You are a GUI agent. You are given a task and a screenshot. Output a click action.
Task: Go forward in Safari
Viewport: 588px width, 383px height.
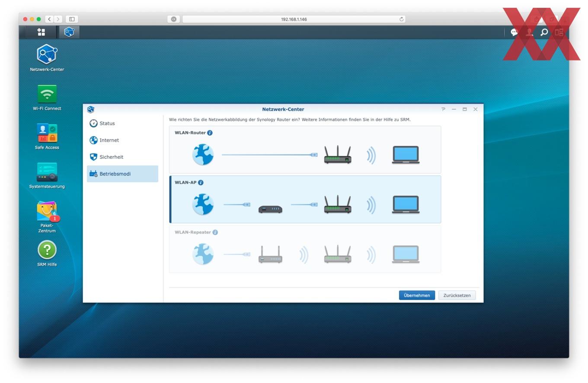58,19
